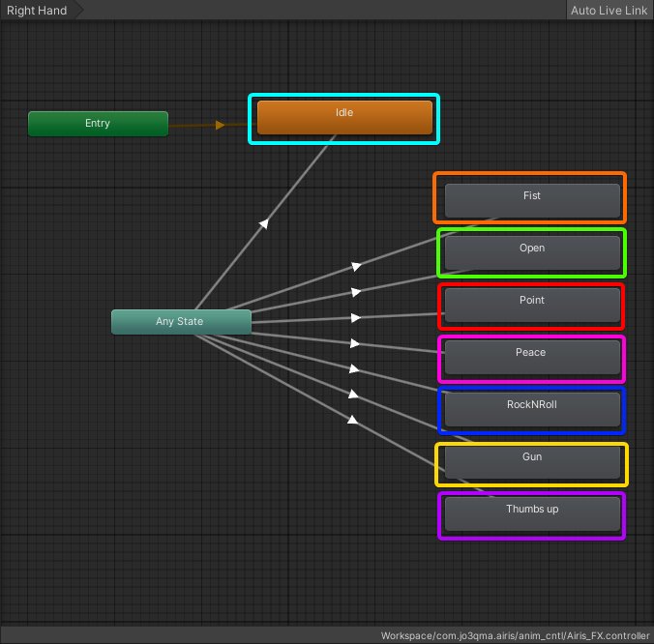The image size is (654, 644).
Task: Click the Right Hand layer breadcrumb
Action: pos(38,11)
